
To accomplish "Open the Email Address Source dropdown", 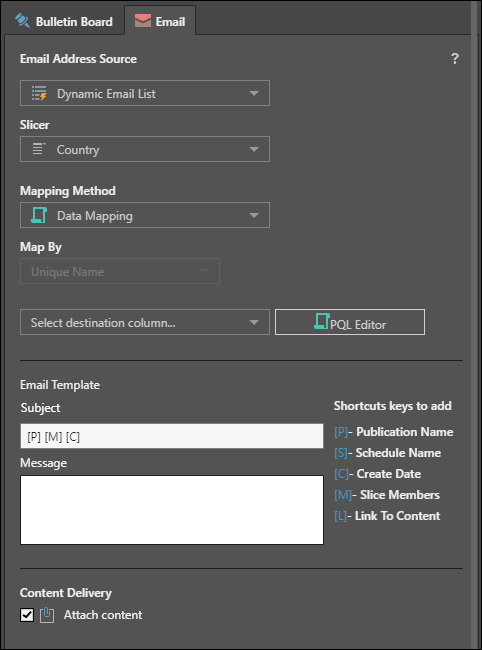I will pos(145,93).
